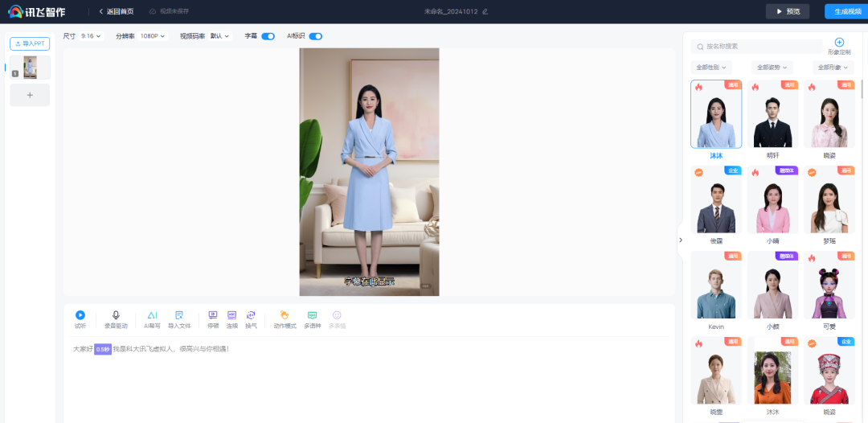The height and width of the screenshot is (423, 868).
Task: Expand the 全部性别 gender filter
Action: click(x=711, y=68)
